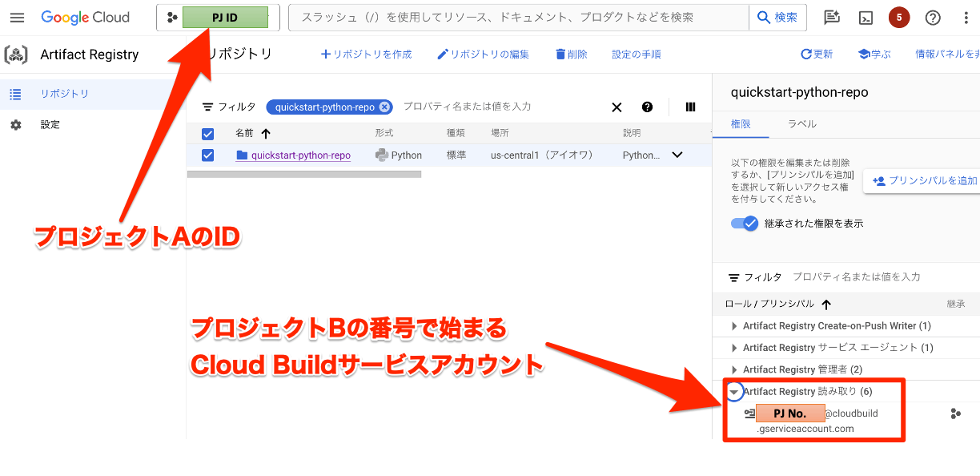Expand the description chevron in repository row

click(677, 155)
